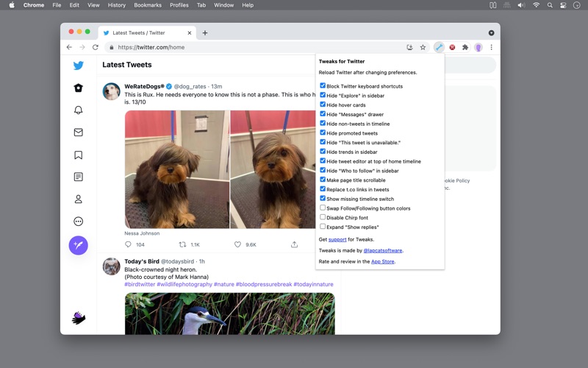This screenshot has width=588, height=368.
Task: Open Chrome three-dot menu
Action: (491, 47)
